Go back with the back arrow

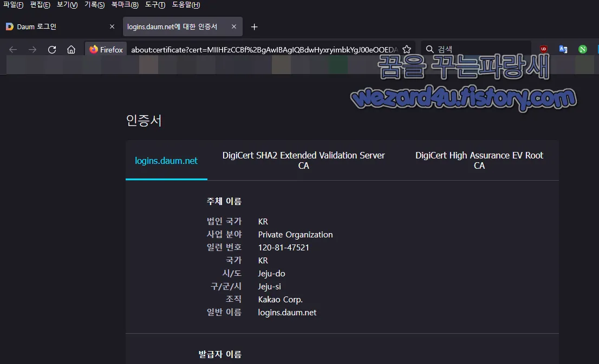point(13,50)
